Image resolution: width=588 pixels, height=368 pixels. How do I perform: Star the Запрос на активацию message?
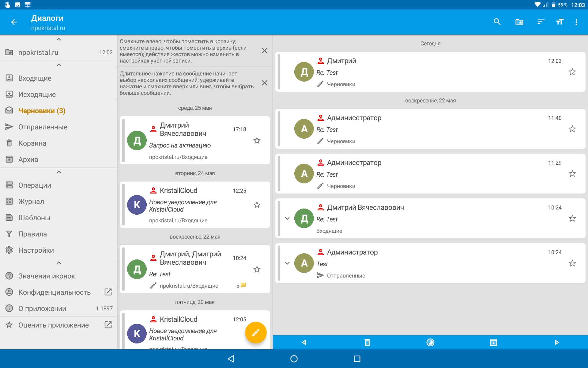click(257, 140)
